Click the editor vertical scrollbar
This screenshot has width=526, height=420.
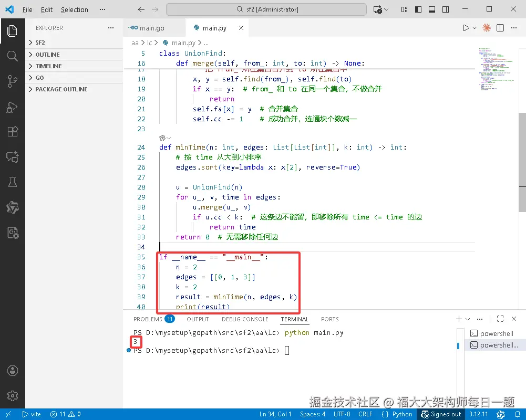click(x=522, y=162)
